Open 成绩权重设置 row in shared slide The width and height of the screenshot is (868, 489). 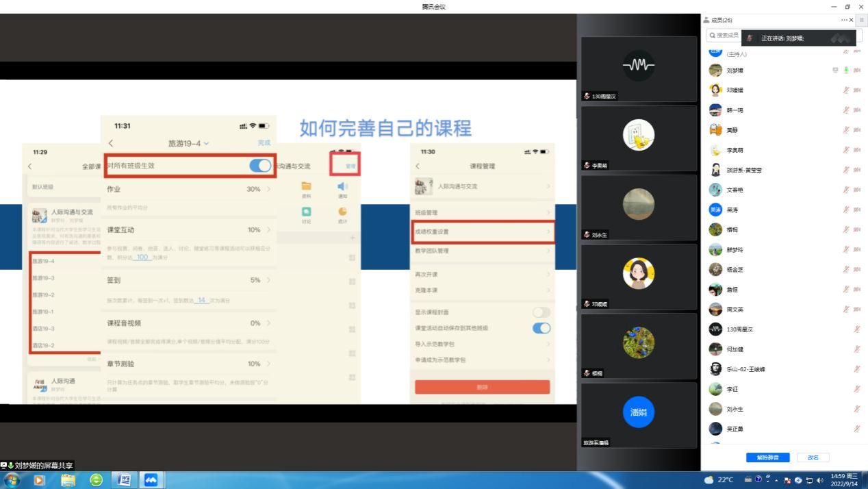[483, 231]
